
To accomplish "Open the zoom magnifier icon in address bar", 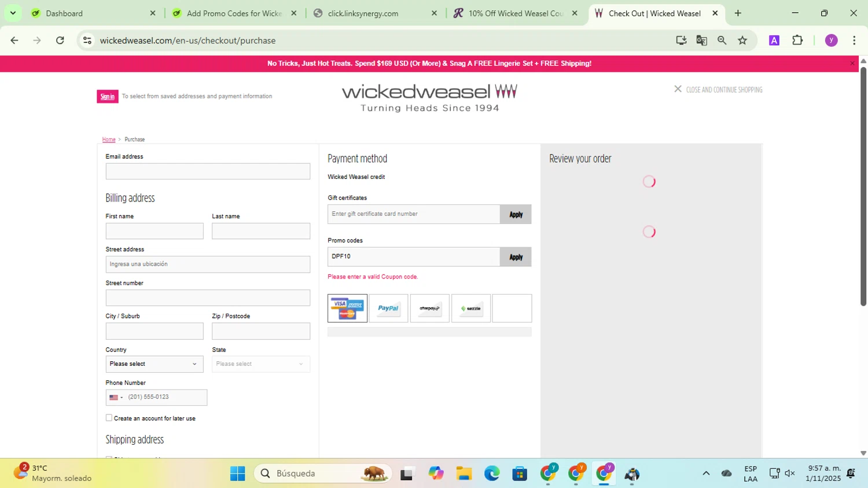I will [722, 41].
